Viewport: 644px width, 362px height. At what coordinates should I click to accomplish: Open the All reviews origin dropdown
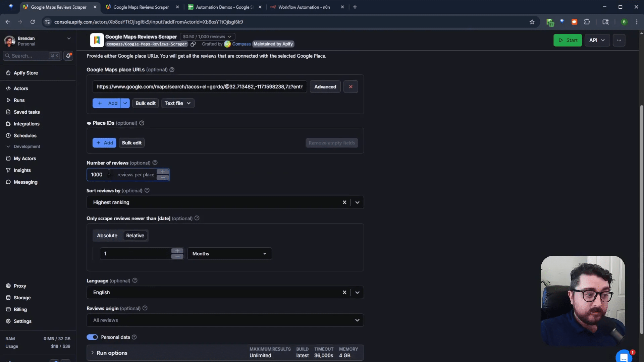pos(225,320)
